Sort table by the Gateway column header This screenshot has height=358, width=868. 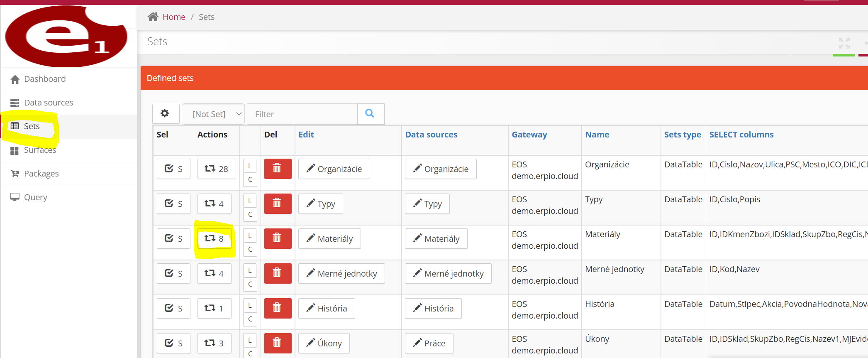click(529, 135)
